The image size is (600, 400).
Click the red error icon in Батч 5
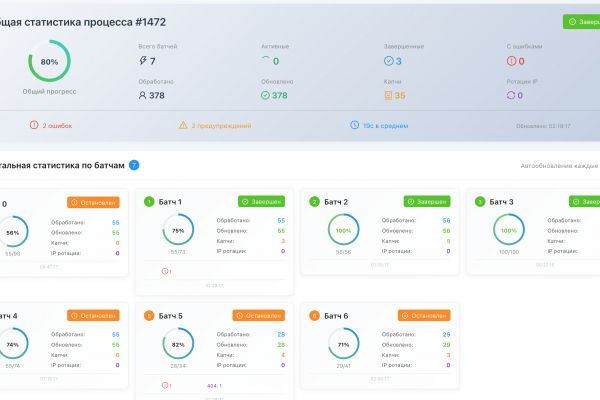click(166, 385)
